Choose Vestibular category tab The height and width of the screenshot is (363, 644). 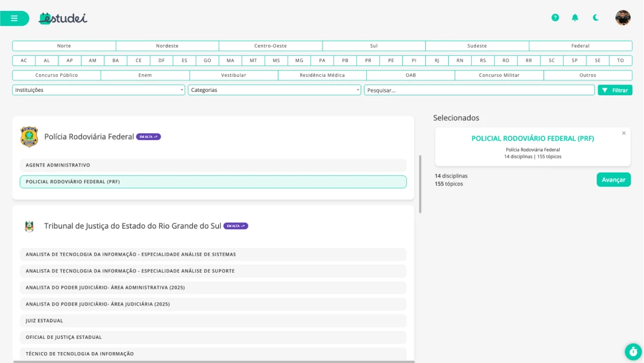tap(234, 75)
